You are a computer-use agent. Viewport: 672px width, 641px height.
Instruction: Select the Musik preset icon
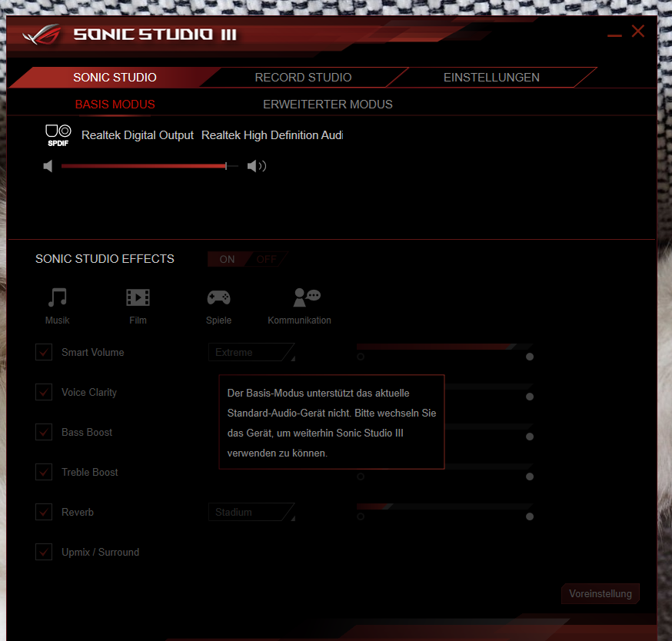click(x=58, y=297)
